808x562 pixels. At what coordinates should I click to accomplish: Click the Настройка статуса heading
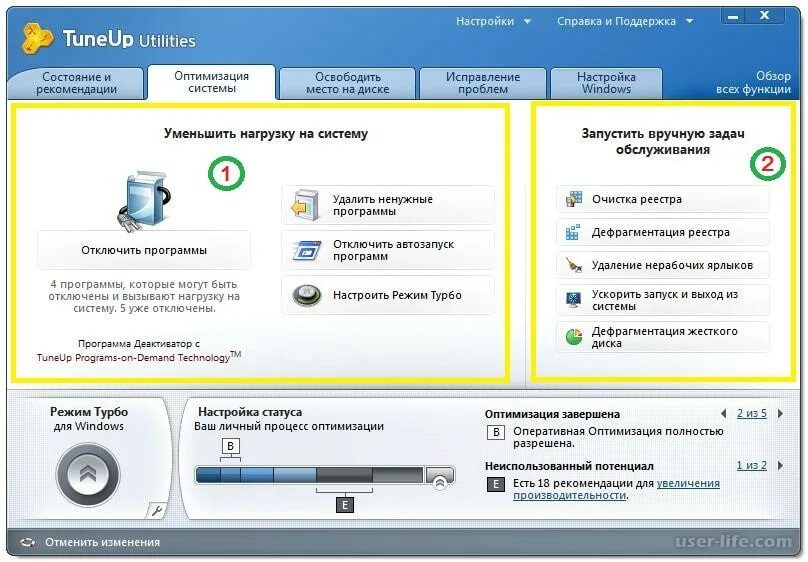click(x=250, y=412)
